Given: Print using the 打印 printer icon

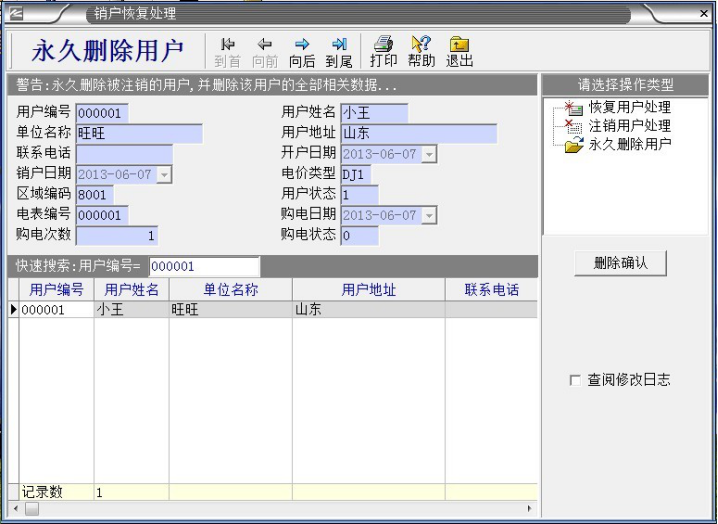Looking at the screenshot, I should click(x=383, y=45).
